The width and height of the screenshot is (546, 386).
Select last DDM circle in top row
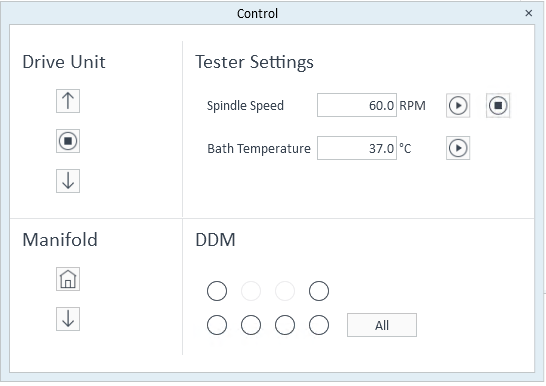pos(319,291)
